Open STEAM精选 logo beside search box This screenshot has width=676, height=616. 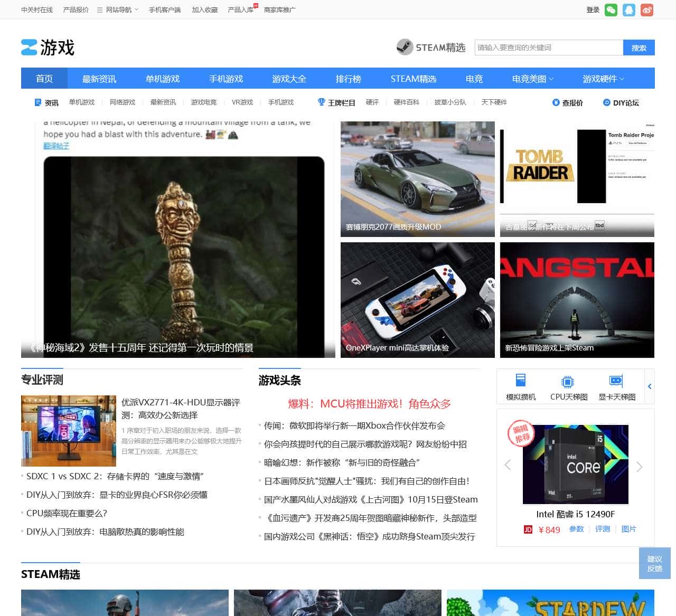coord(431,48)
